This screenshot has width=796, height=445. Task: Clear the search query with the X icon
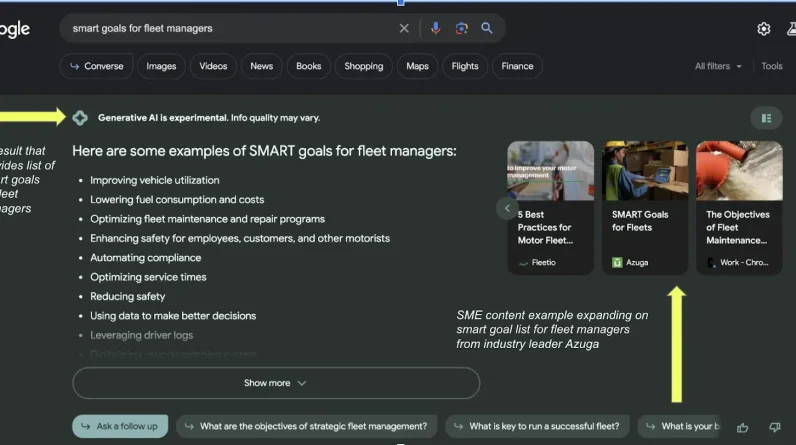pos(404,28)
